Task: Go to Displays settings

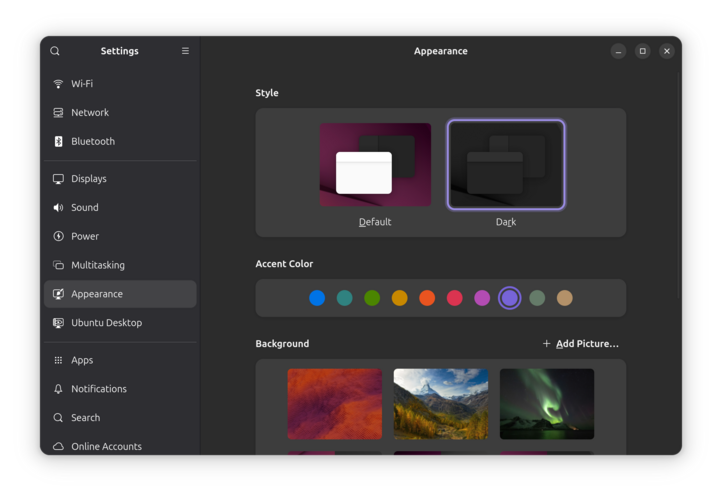Action: (89, 179)
